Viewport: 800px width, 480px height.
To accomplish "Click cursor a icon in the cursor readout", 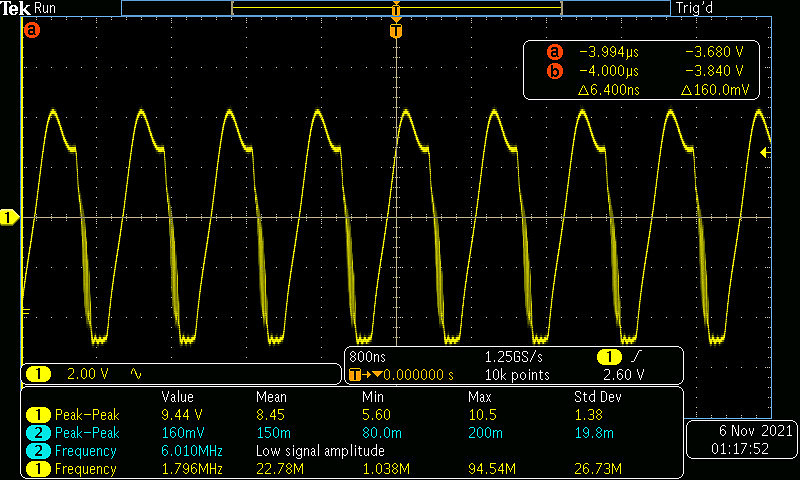I will [x=555, y=52].
